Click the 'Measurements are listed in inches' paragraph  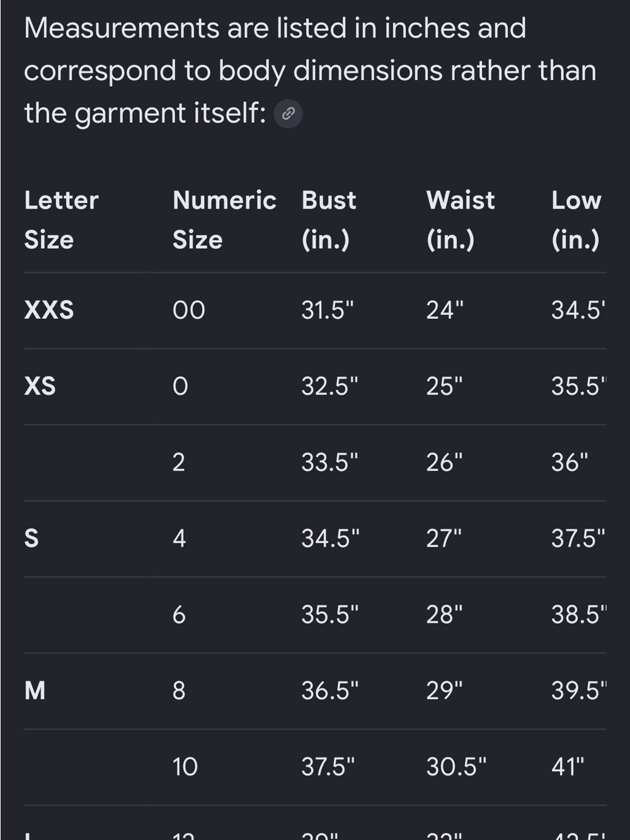310,71
